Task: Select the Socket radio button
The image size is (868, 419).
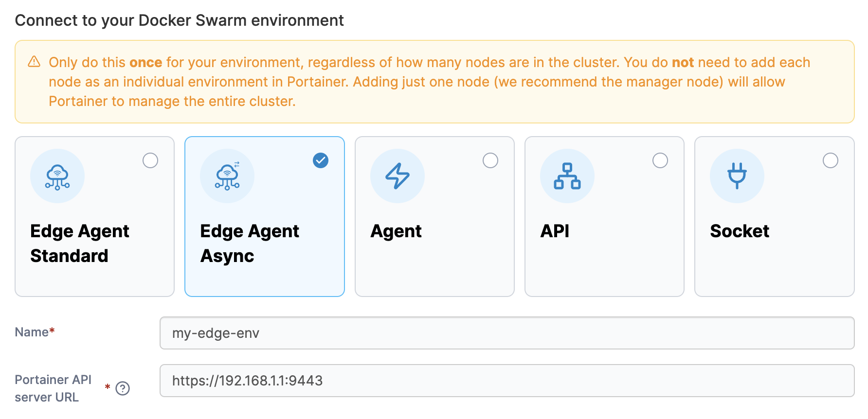Action: click(x=830, y=160)
